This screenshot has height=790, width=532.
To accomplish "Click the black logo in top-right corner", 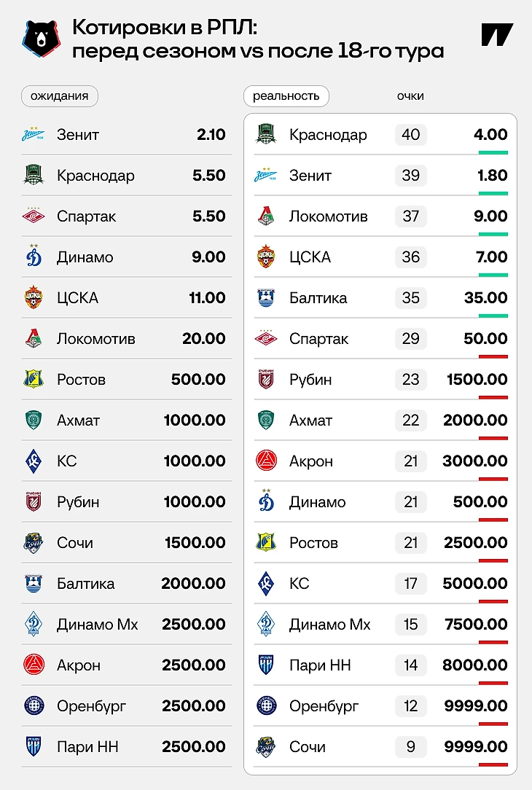I will (497, 34).
